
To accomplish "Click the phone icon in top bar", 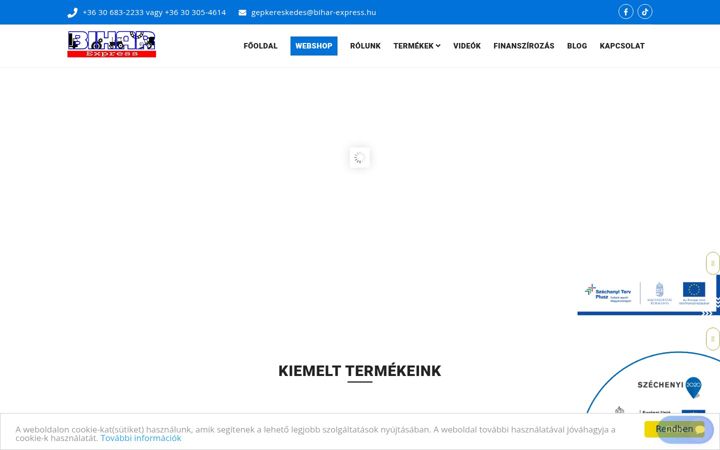I will [72, 13].
